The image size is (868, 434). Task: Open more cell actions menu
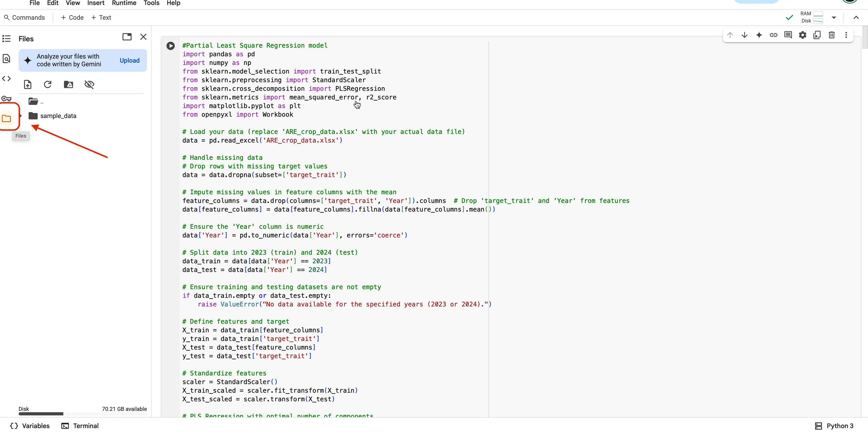(x=846, y=35)
